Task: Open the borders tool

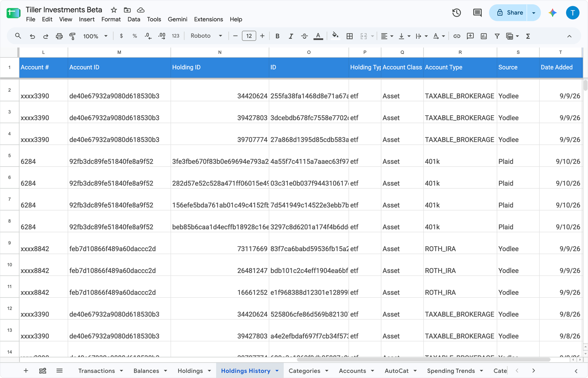Action: (350, 36)
